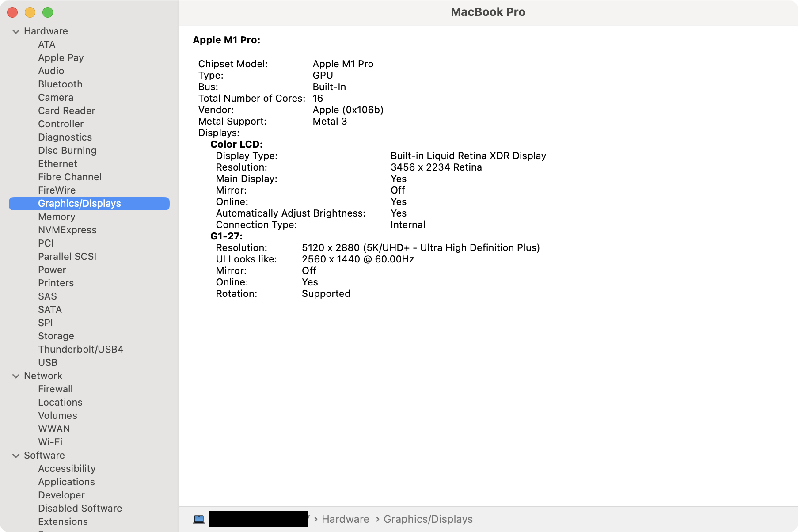Select ATA in the sidebar

47,45
